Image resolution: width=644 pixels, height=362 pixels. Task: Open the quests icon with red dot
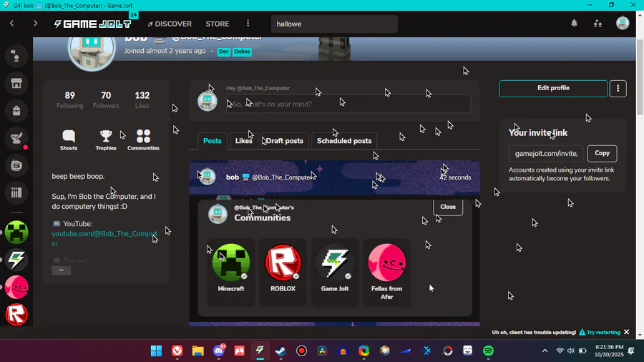[x=16, y=138]
